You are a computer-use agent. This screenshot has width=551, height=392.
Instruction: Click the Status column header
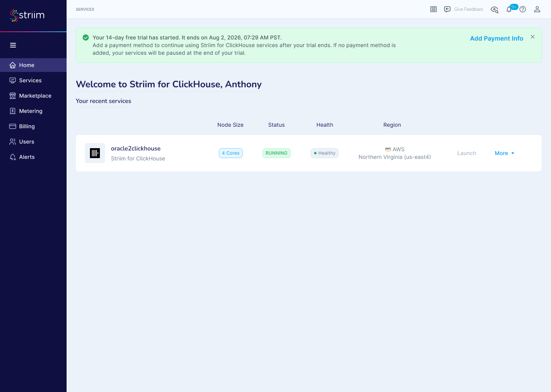tap(277, 125)
